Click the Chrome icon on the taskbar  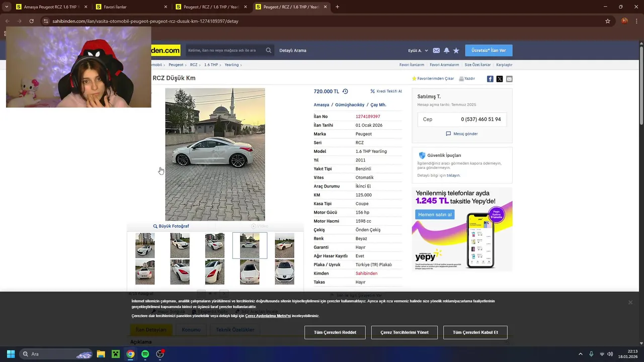click(130, 354)
